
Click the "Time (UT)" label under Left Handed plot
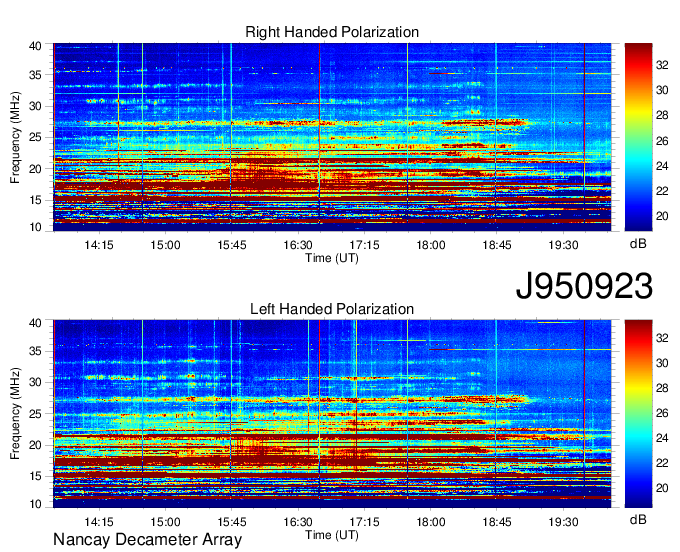(x=332, y=535)
